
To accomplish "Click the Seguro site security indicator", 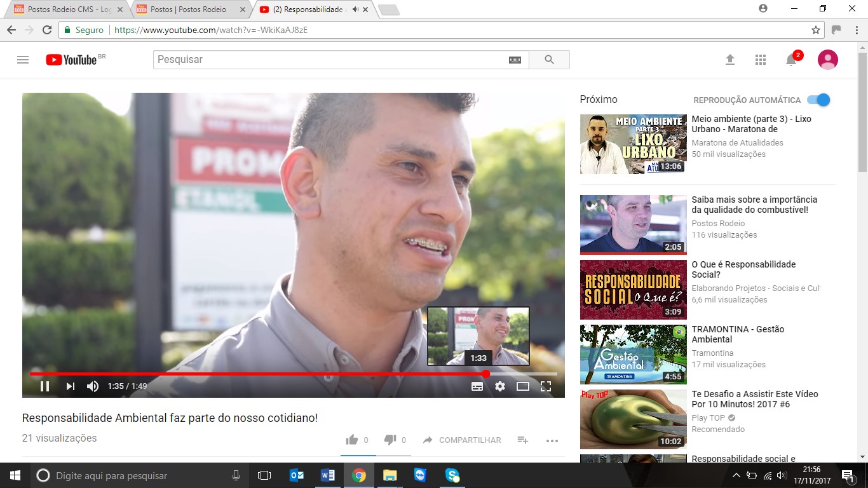I will point(84,30).
